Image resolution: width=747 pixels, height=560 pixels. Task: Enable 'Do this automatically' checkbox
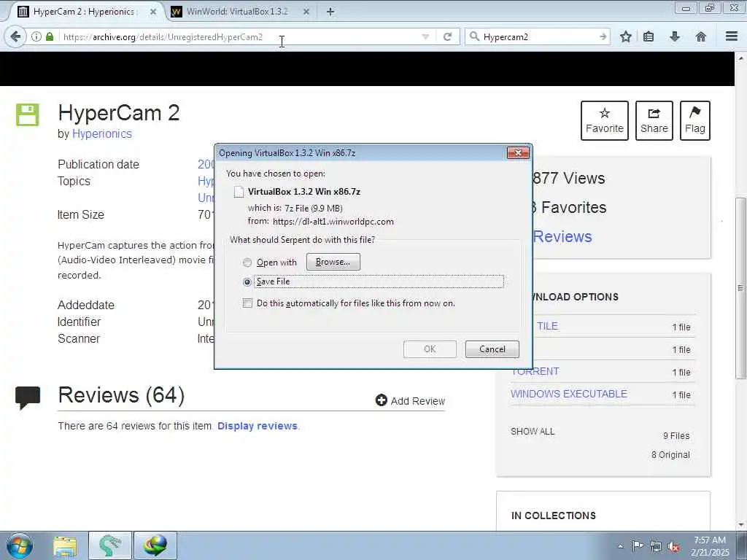[247, 303]
